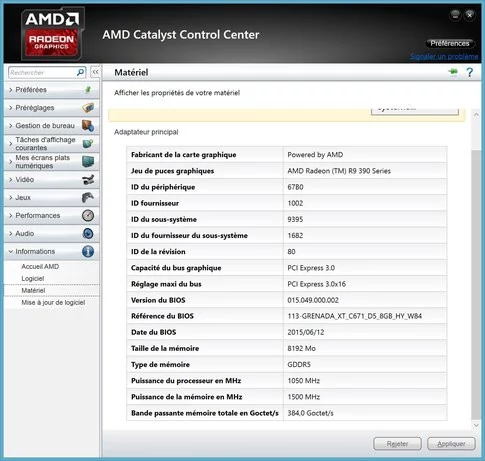
Task: Click the green pin icon beside Matériel
Action: pyautogui.click(x=453, y=72)
